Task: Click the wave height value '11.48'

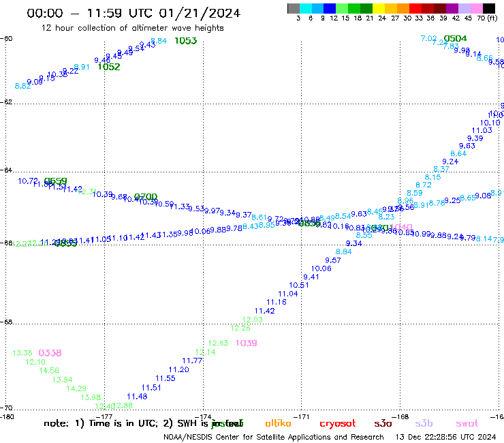Action: coord(137,397)
